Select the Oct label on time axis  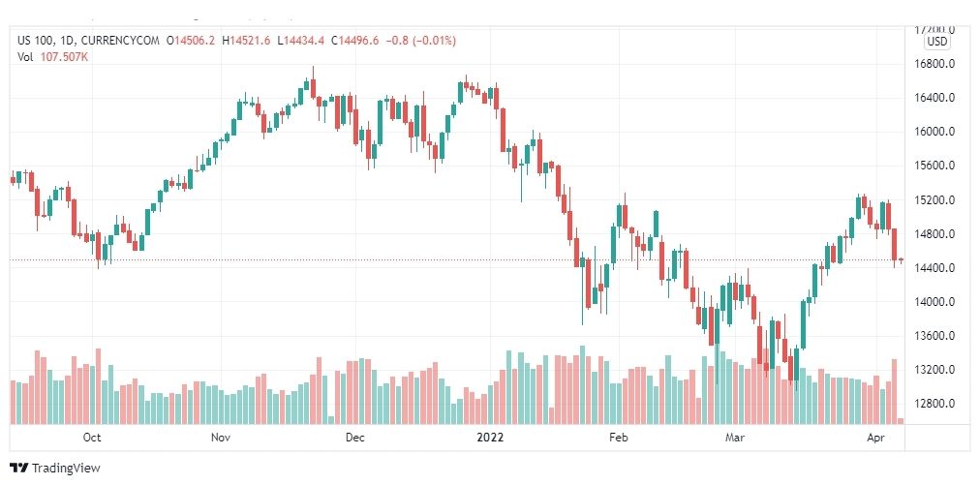point(92,438)
